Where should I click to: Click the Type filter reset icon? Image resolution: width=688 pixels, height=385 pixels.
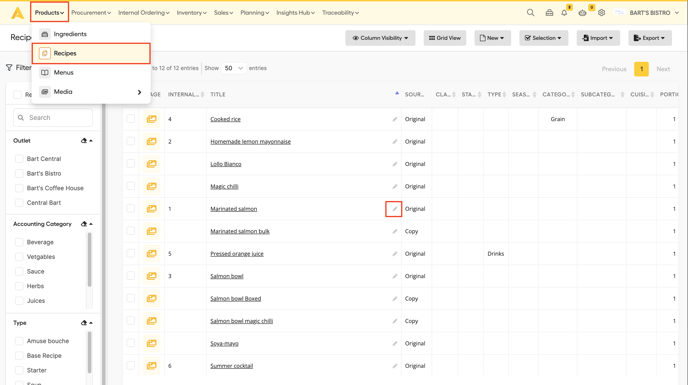pos(83,323)
